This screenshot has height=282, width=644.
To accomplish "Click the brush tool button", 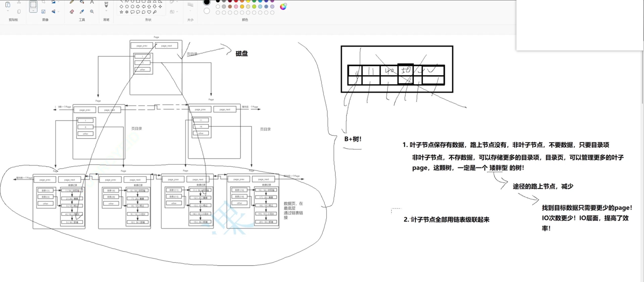I will (106, 4).
